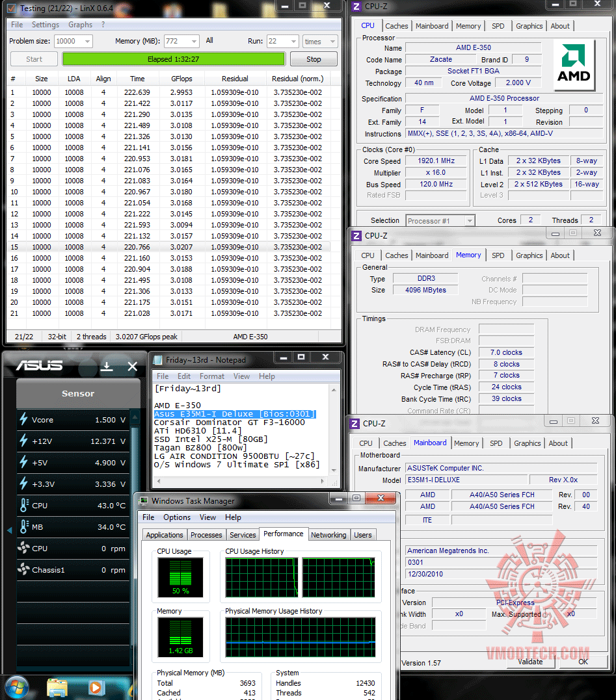The width and height of the screenshot is (616, 700).
Task: Click the E35M1-I DELUXE model field
Action: point(466,480)
